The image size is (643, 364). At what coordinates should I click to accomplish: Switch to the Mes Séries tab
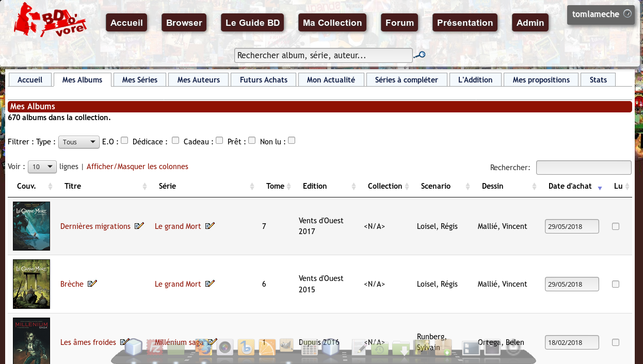140,80
